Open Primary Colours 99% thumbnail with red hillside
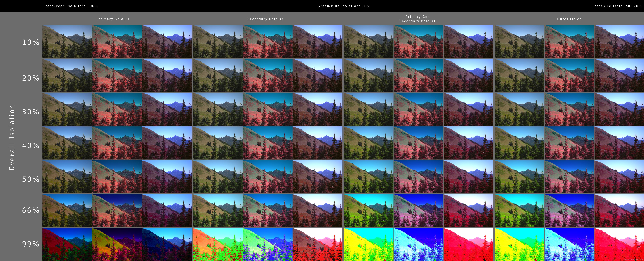Screen dimensions: 644x261 [67, 244]
